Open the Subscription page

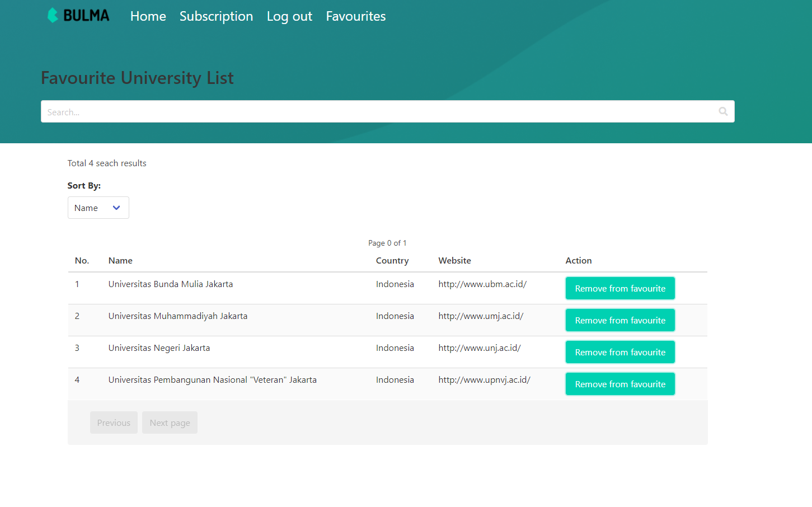click(x=217, y=16)
